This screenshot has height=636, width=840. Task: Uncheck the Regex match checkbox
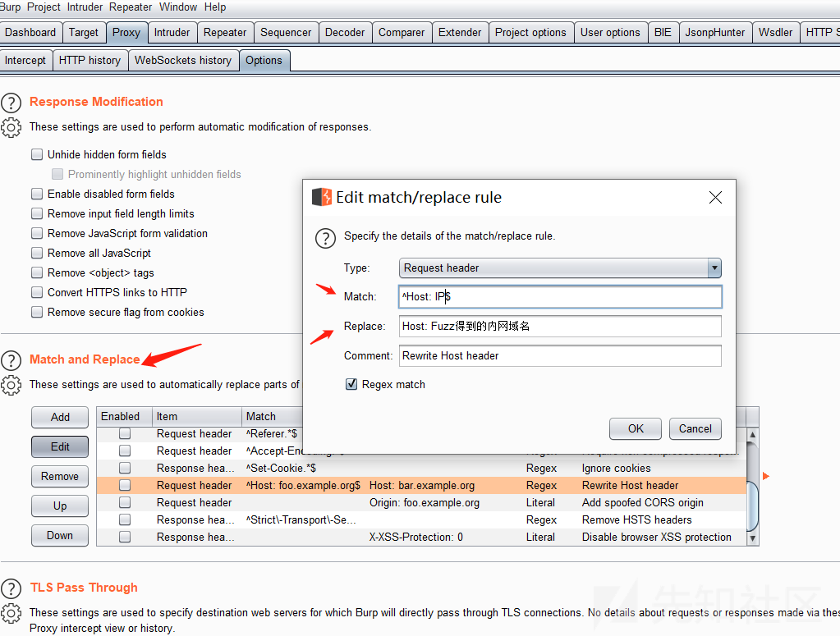351,384
